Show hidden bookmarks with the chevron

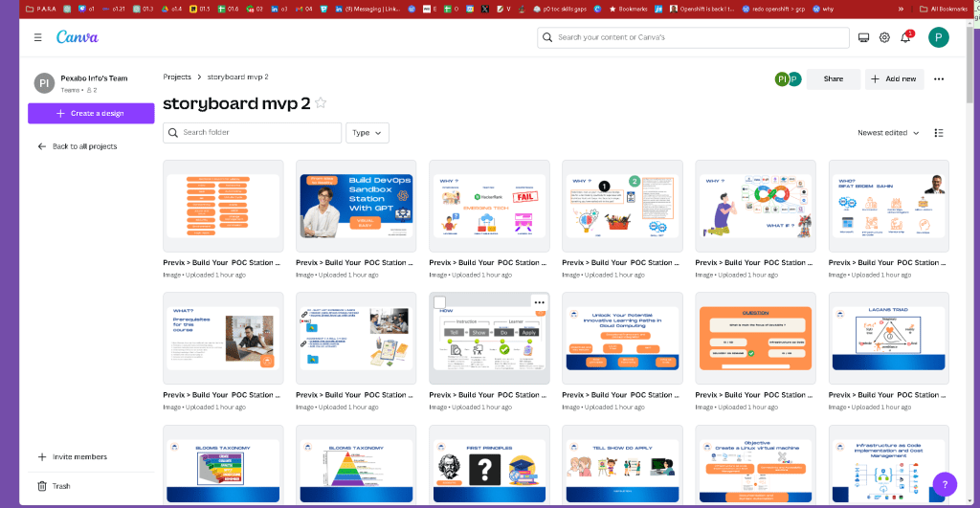click(x=901, y=9)
